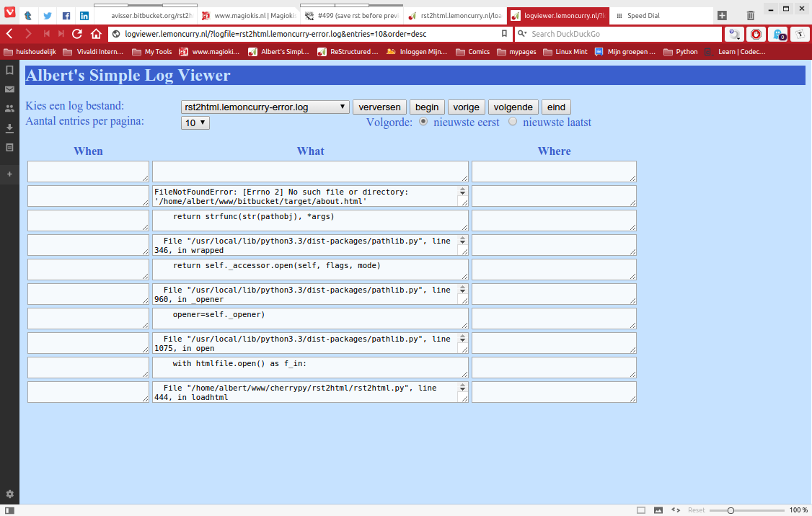
Task: Open pinned Facebook tab
Action: (x=66, y=16)
